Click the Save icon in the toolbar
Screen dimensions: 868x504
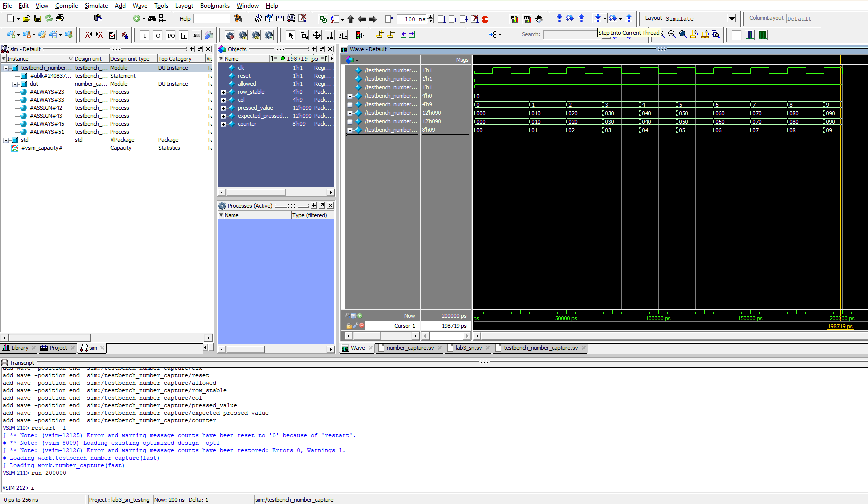pyautogui.click(x=37, y=19)
